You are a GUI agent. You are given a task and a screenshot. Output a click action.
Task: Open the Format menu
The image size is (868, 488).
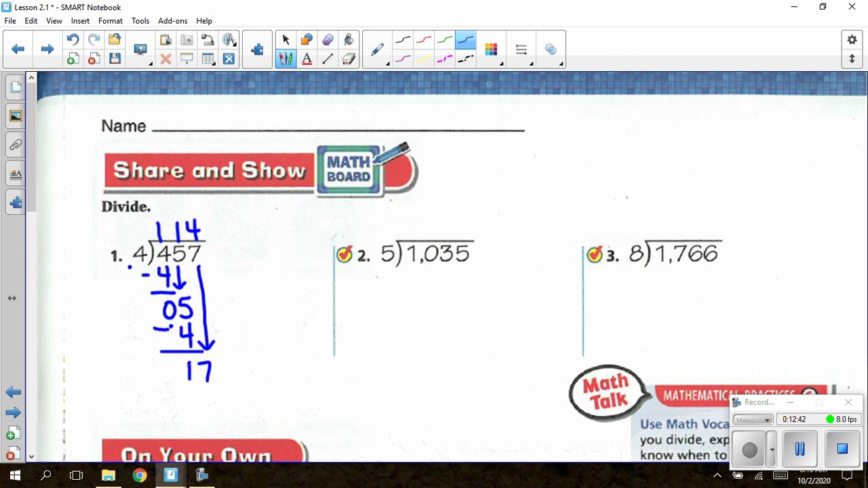coord(111,21)
